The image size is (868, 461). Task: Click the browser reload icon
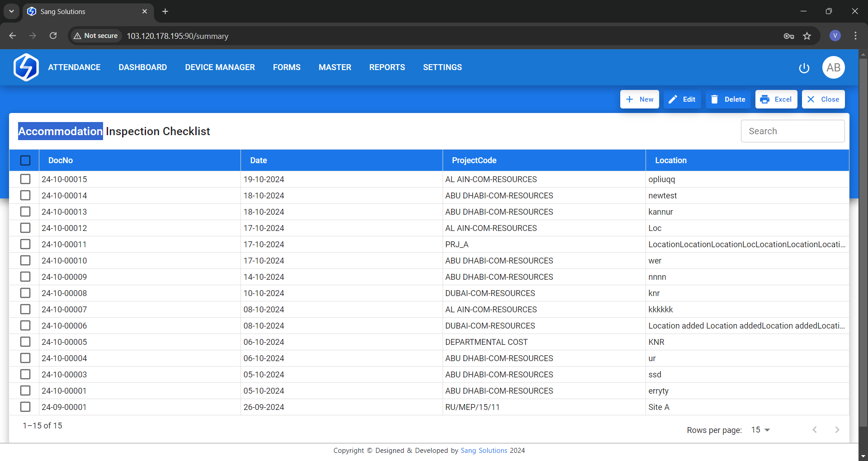point(53,36)
